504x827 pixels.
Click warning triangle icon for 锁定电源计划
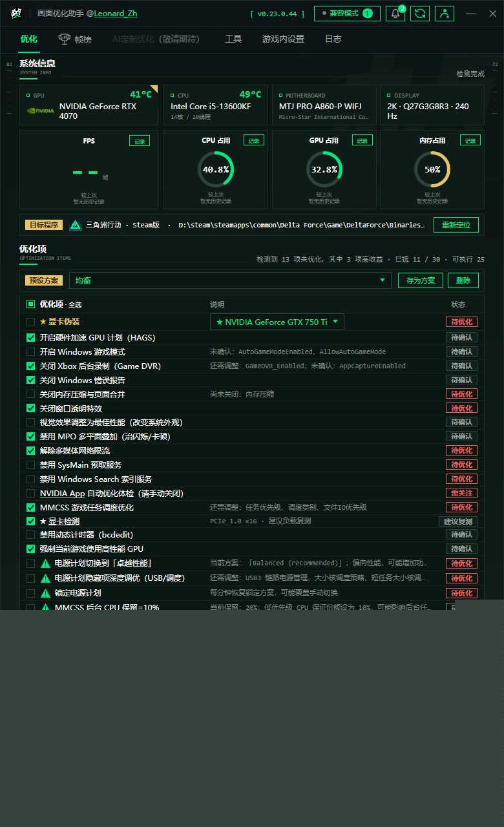[x=46, y=592]
